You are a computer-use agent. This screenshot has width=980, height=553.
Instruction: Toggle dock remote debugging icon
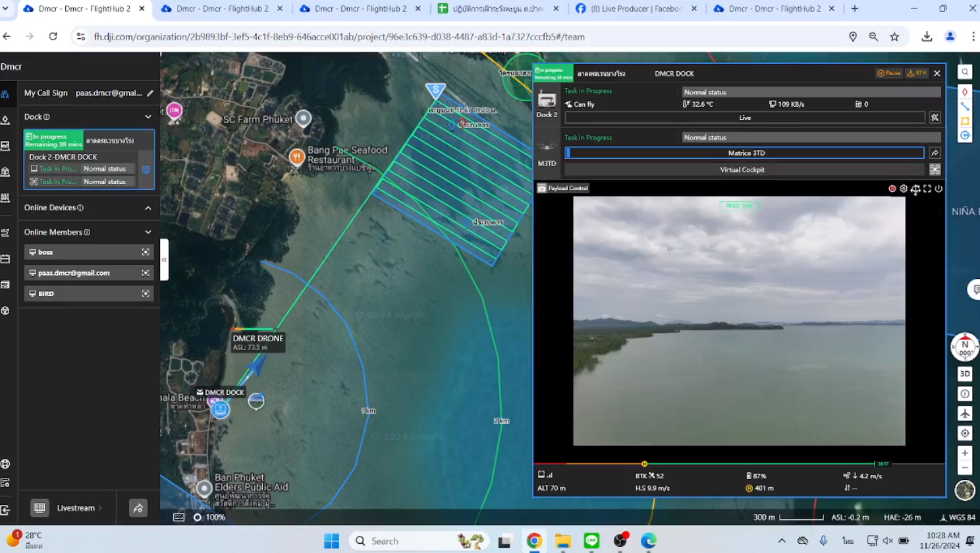[935, 117]
